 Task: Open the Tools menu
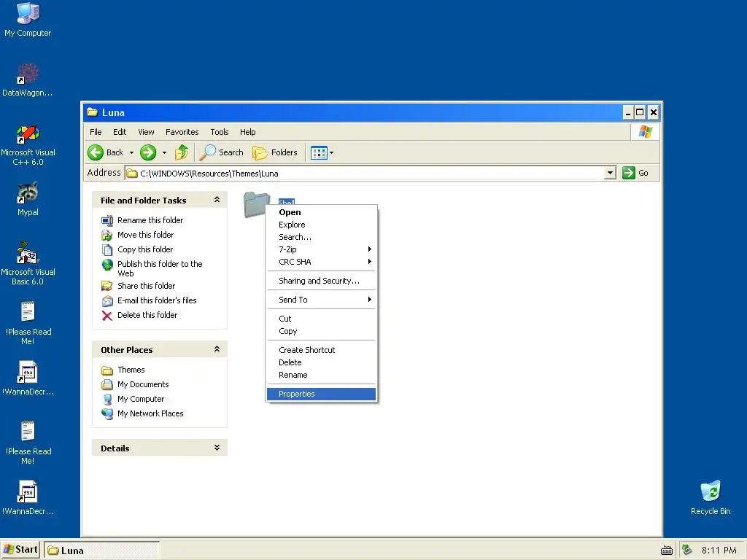219,132
